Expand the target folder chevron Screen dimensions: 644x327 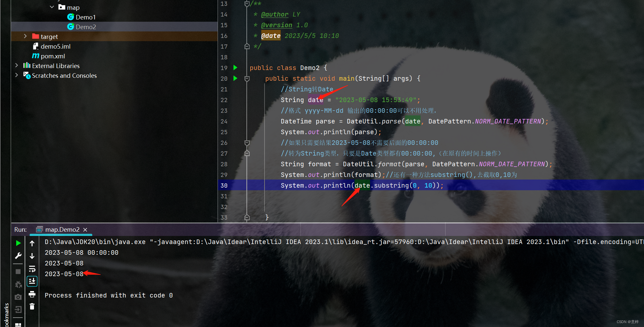[x=25, y=36]
